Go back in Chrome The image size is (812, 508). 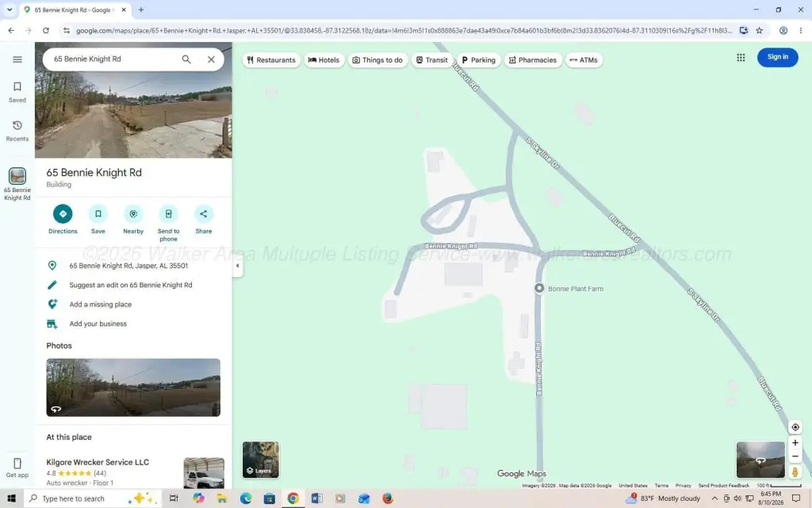tap(11, 31)
